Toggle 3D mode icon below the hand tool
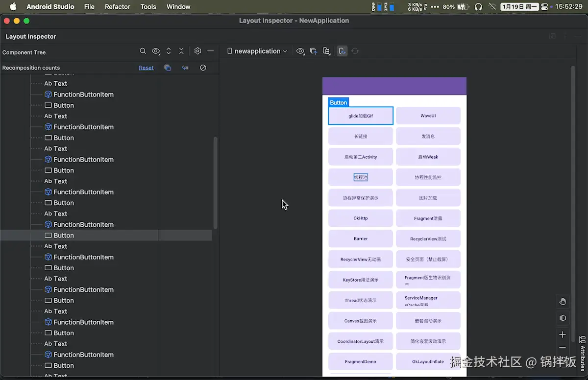The height and width of the screenshot is (380, 588). click(x=563, y=318)
